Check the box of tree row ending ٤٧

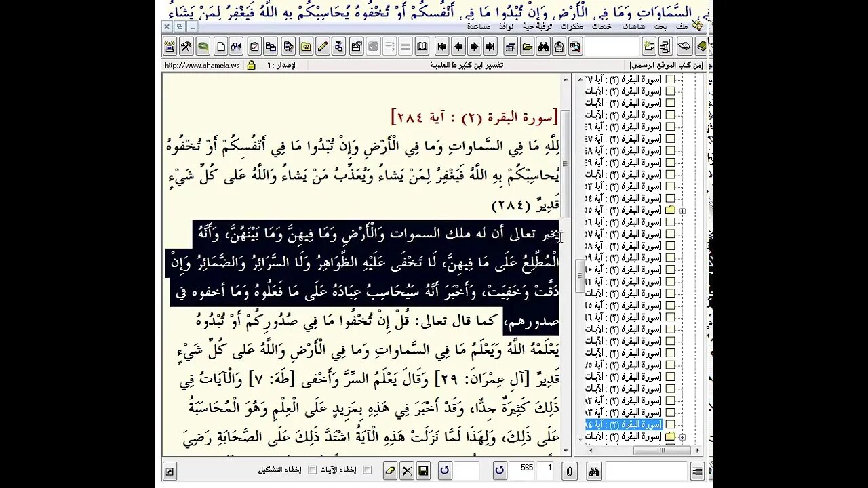click(670, 138)
